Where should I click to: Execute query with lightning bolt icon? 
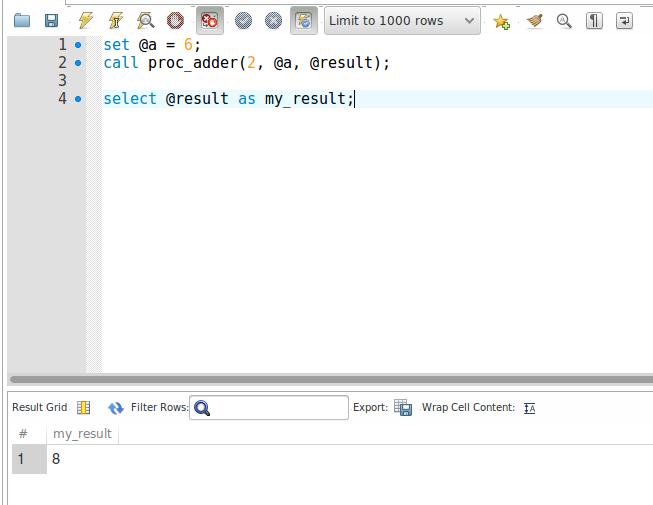(x=85, y=20)
